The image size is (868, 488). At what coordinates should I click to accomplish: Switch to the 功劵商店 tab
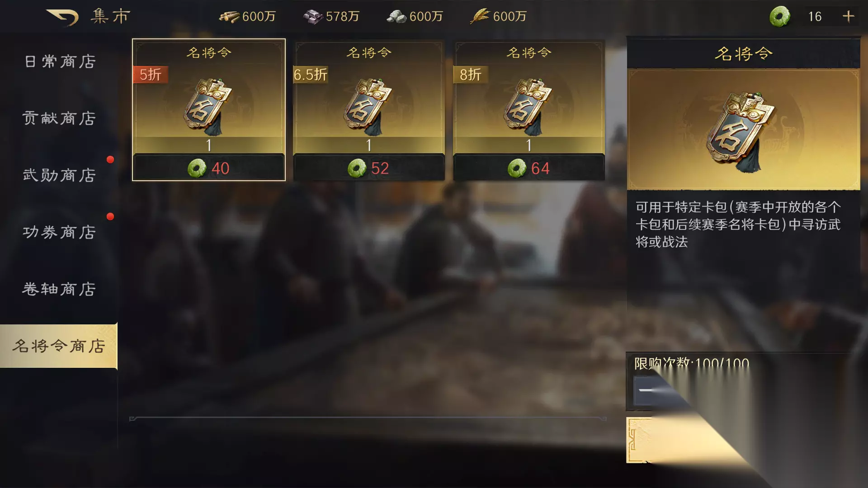pos(59,232)
